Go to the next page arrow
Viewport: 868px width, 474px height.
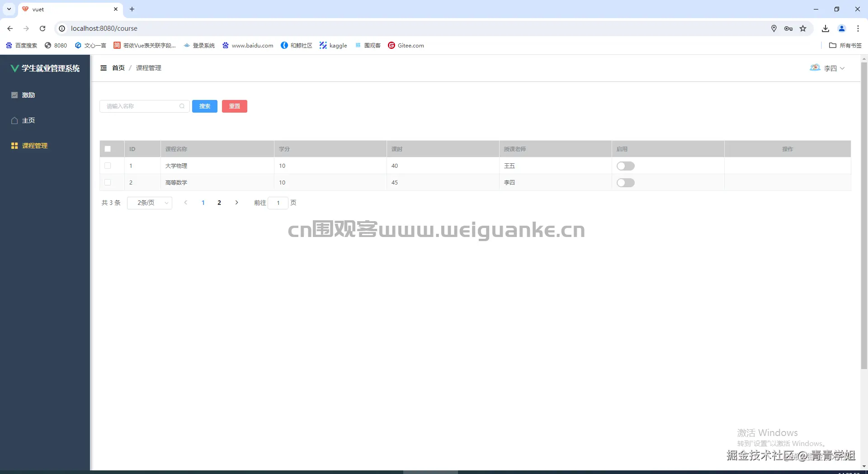pos(236,203)
